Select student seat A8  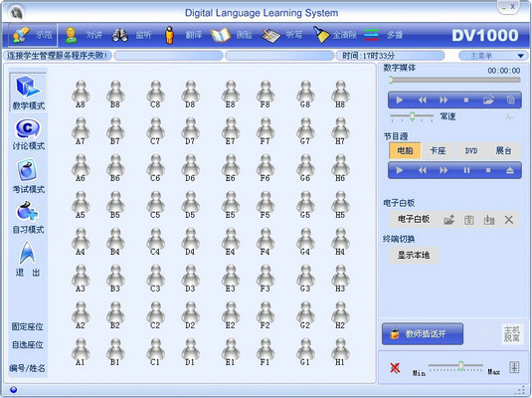(x=81, y=95)
